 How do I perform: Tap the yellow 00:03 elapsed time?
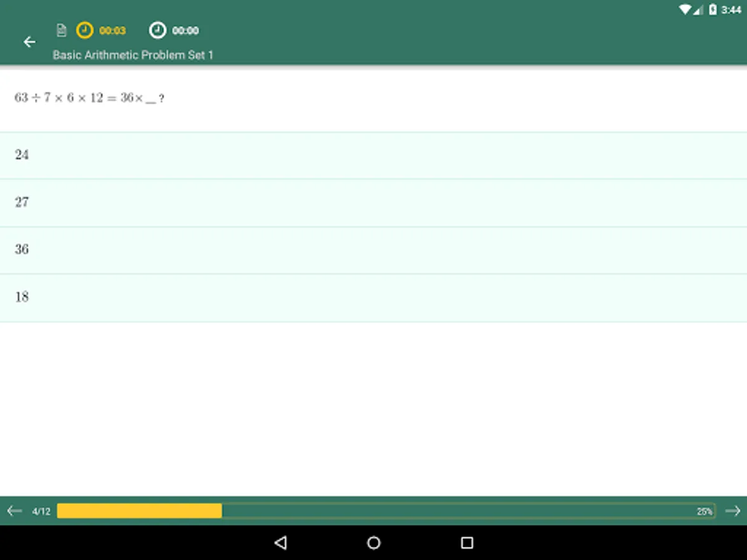(113, 30)
